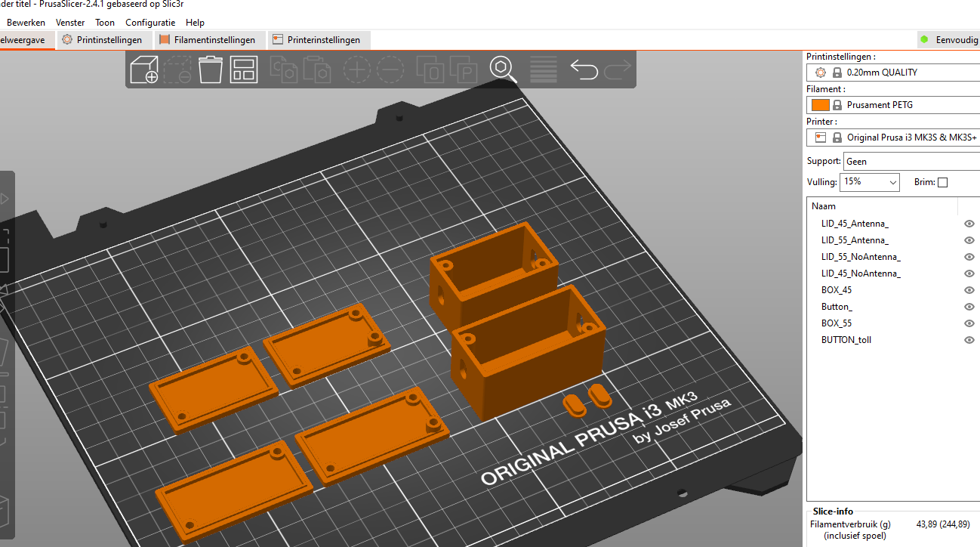Click the Filamentverbruik (g) label

tap(850, 524)
